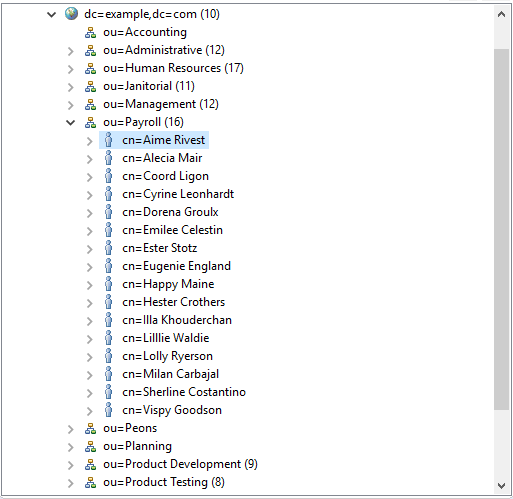Select the cn=Emilee Celestin entry
Screen dimensions: 513x499
pos(173,230)
